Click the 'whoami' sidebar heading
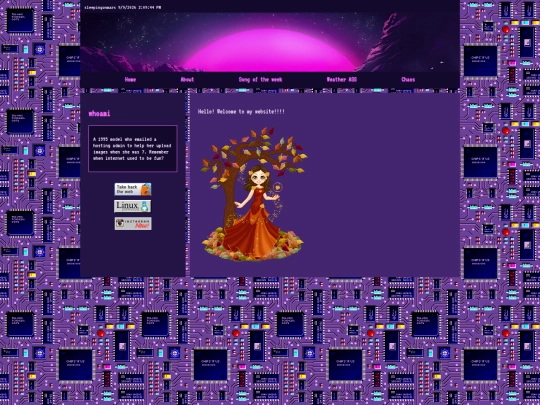Screen dimensions: 540x405 click(x=100, y=113)
